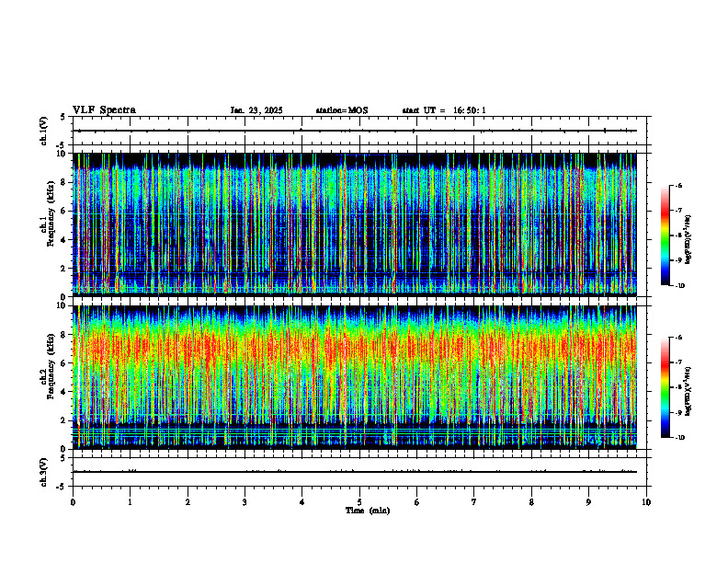Click the ch.1(V) waveform axis label
This screenshot has height=563, width=728.
[43, 131]
